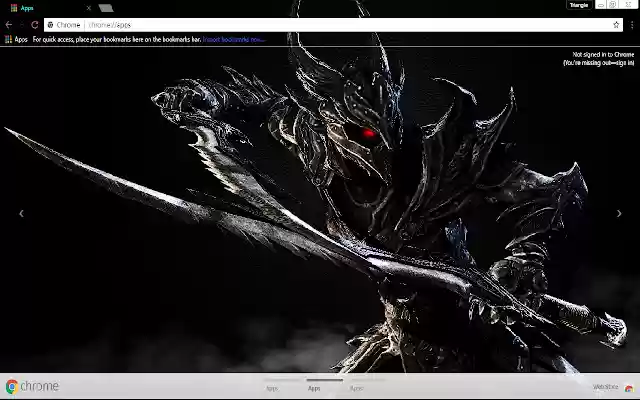Minimize the Chrome window

[601, 5]
